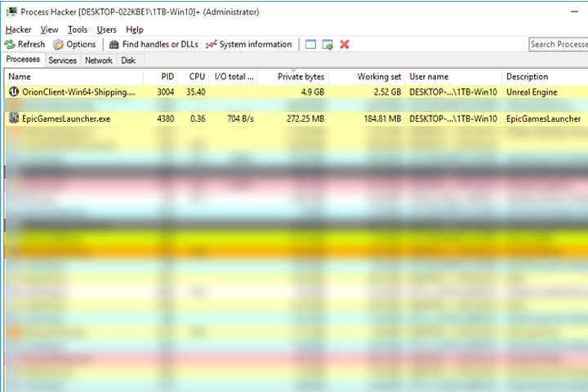588x392 pixels.
Task: Click the 704 B/s I/O value
Action: click(x=240, y=118)
